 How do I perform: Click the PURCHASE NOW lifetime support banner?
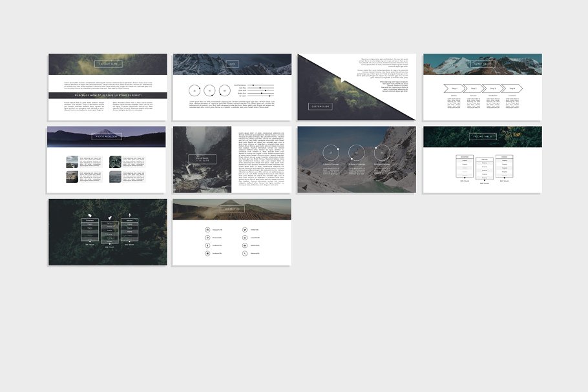click(x=108, y=95)
